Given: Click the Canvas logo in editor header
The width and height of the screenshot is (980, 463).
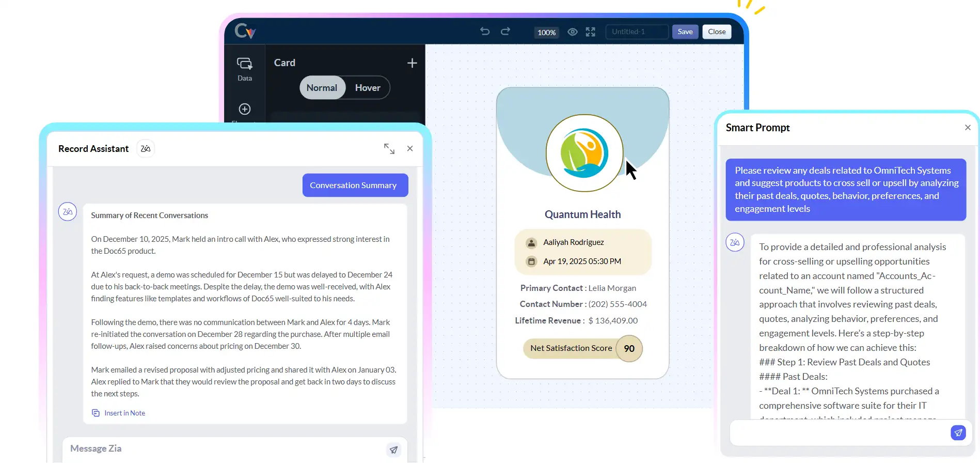Looking at the screenshot, I should (245, 31).
